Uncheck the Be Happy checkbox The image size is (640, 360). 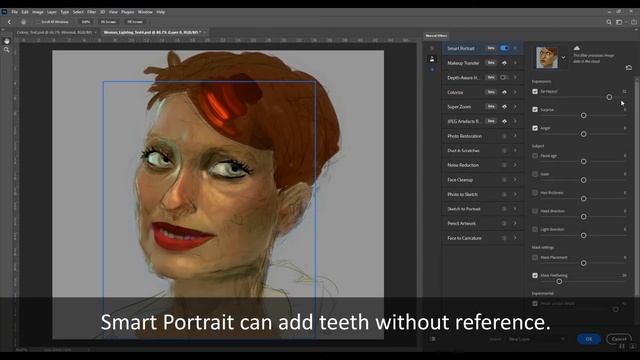coord(535,92)
